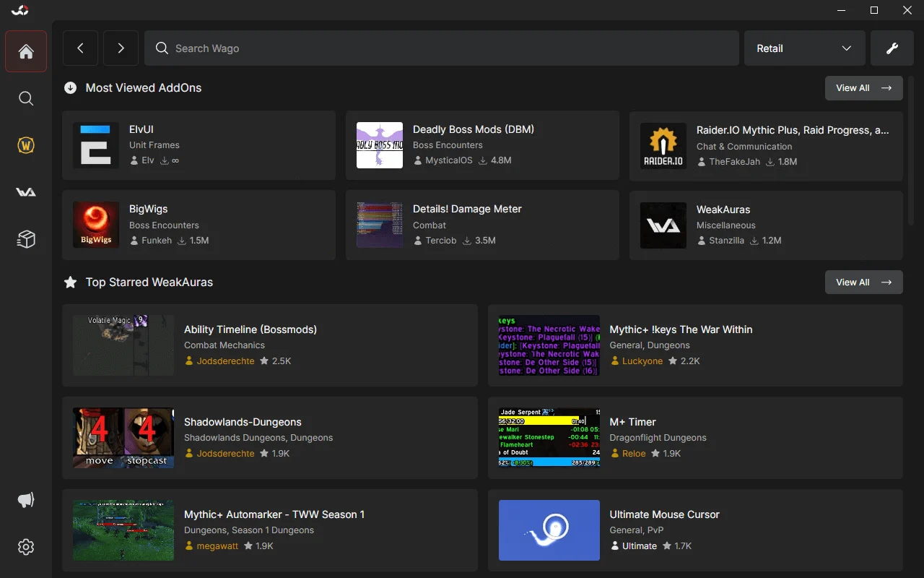Image resolution: width=924 pixels, height=578 pixels.
Task: Open announcements megaphone icon
Action: (x=26, y=500)
